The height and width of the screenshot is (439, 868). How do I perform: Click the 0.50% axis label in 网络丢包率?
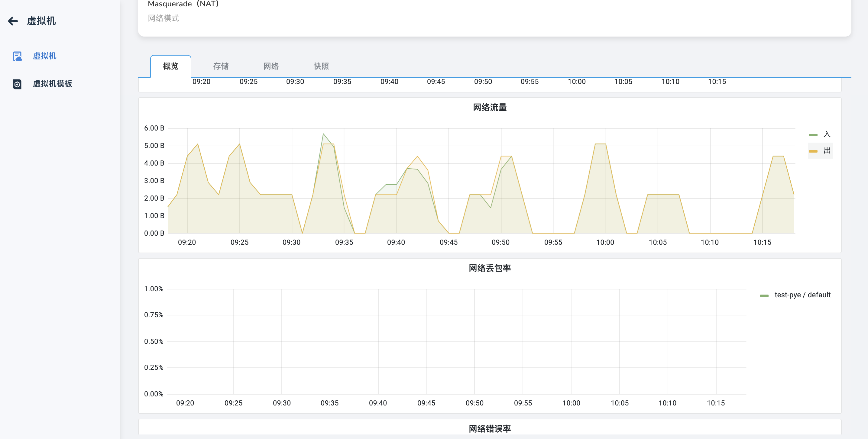[154, 342]
